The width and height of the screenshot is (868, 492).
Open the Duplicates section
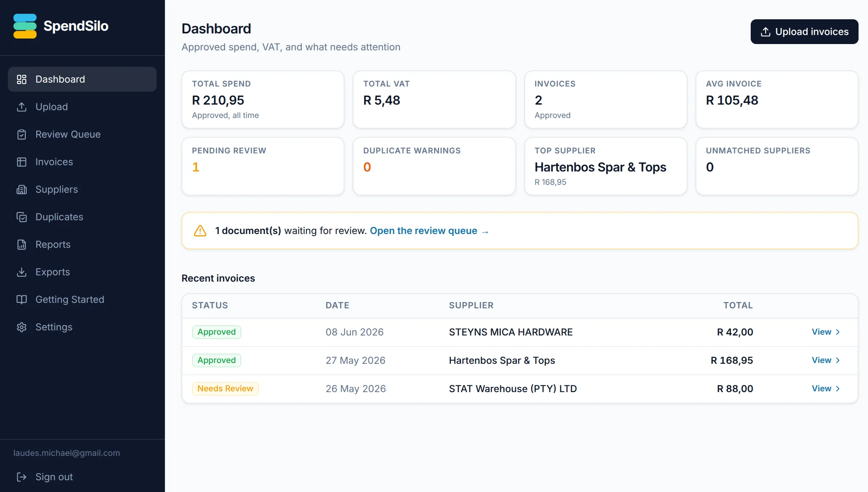click(x=82, y=217)
